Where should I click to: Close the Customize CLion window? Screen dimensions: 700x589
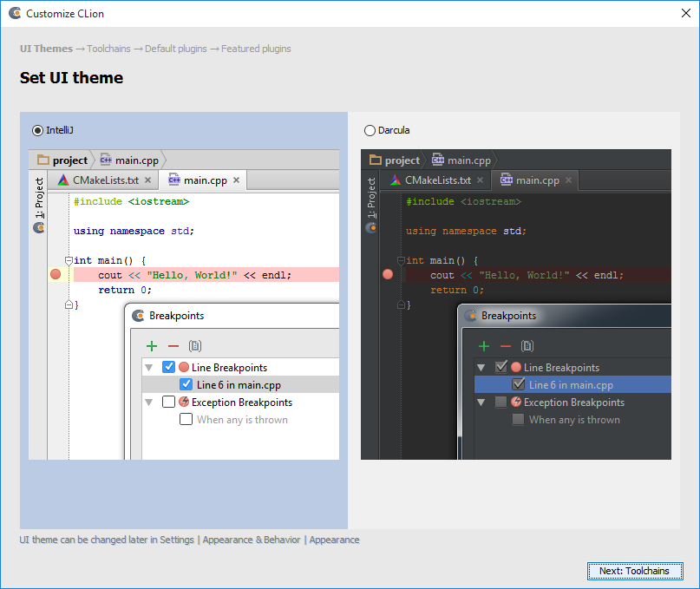[684, 14]
